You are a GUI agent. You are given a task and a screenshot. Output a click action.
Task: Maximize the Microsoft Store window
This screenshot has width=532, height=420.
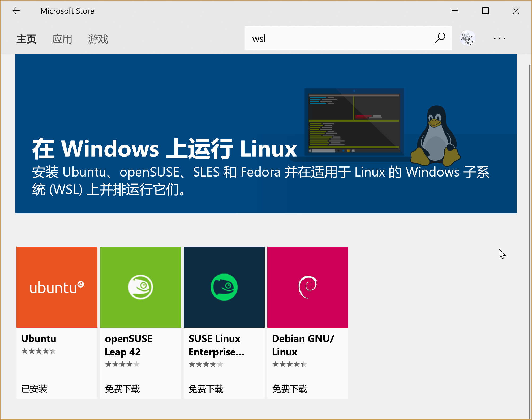point(486,11)
